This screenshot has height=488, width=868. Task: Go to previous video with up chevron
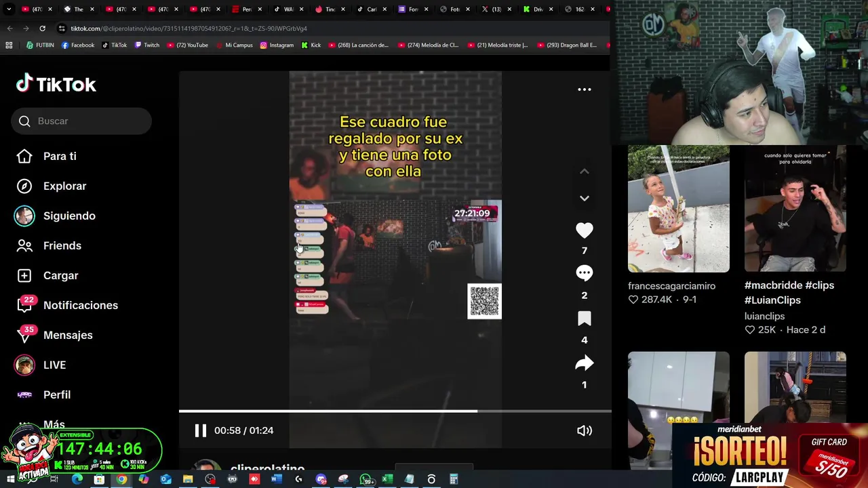click(584, 171)
